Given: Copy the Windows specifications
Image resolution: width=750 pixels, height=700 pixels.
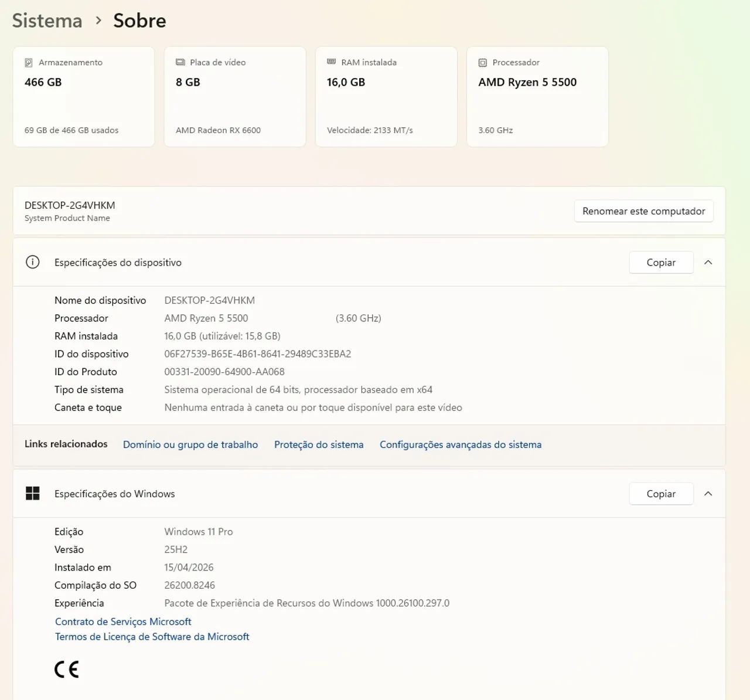Looking at the screenshot, I should (661, 494).
